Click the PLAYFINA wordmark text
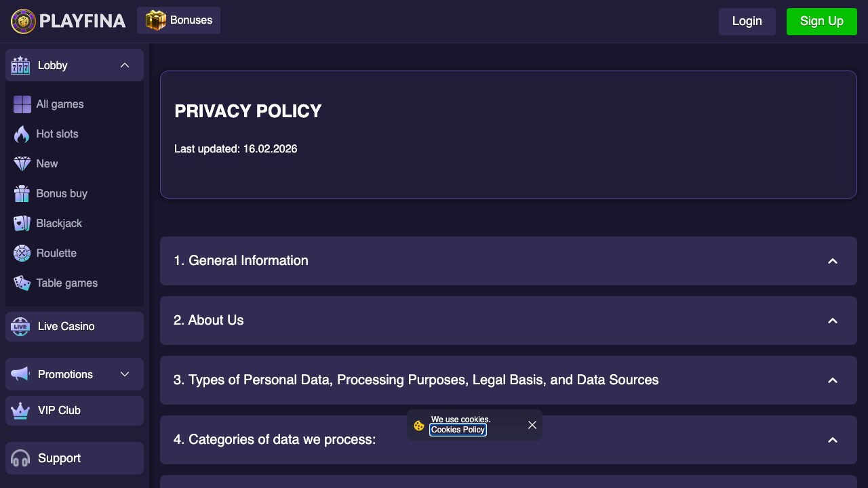Image resolution: width=868 pixels, height=488 pixels. point(82,22)
